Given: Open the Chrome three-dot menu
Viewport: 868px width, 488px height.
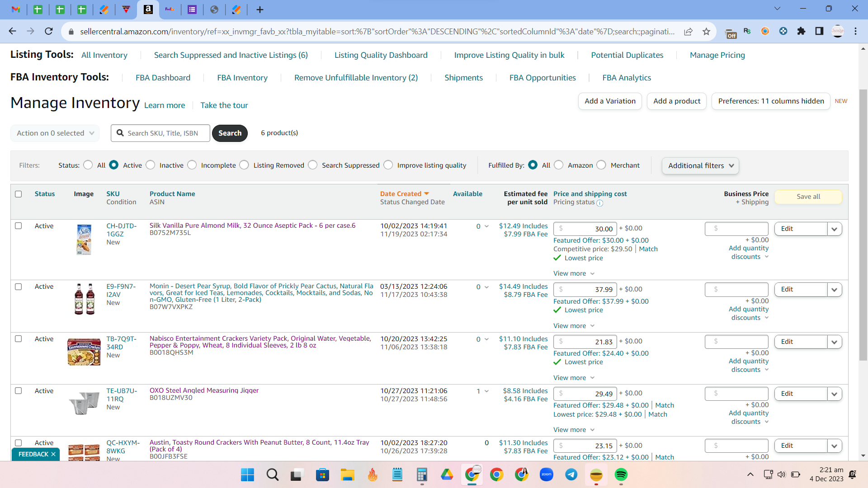Looking at the screenshot, I should pyautogui.click(x=855, y=31).
